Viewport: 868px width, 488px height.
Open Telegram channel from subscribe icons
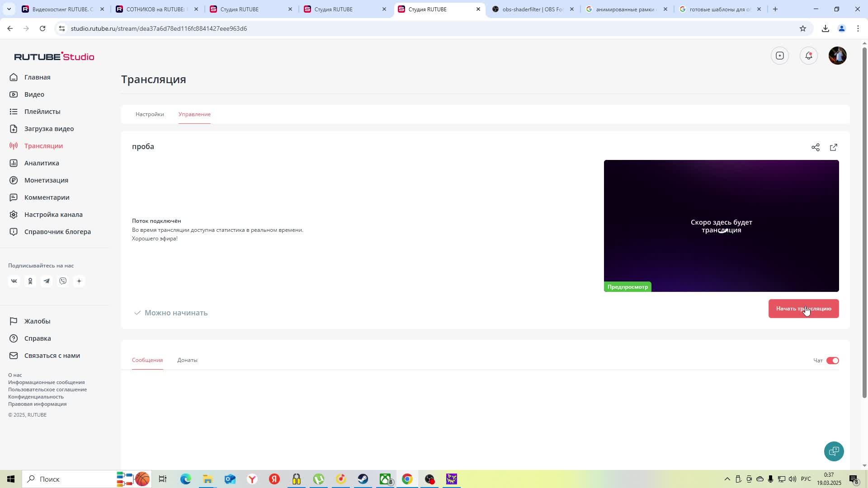point(47,281)
